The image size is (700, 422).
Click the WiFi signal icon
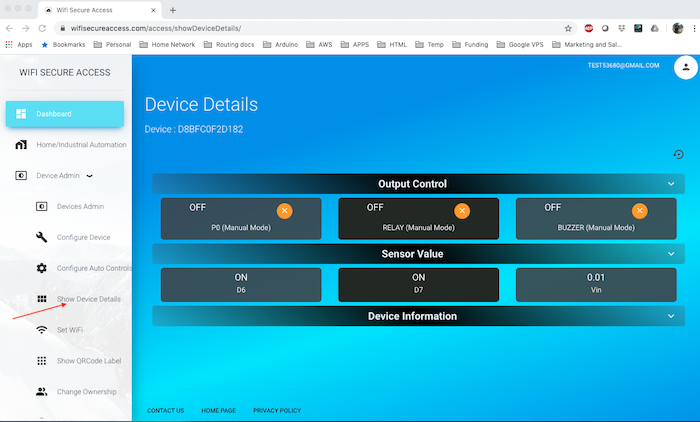pos(42,330)
